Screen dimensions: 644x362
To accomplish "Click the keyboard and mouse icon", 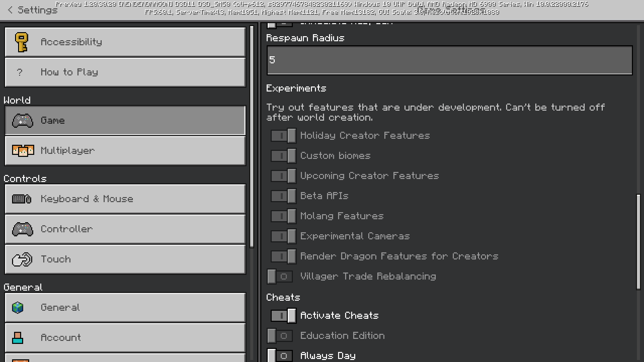I will [x=22, y=199].
